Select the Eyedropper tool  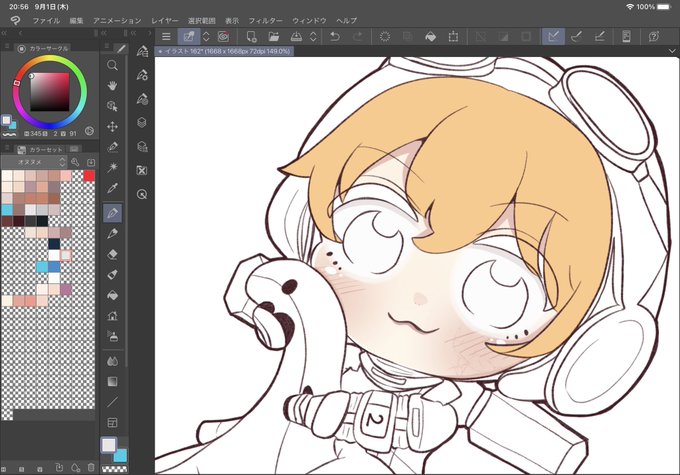pyautogui.click(x=112, y=188)
